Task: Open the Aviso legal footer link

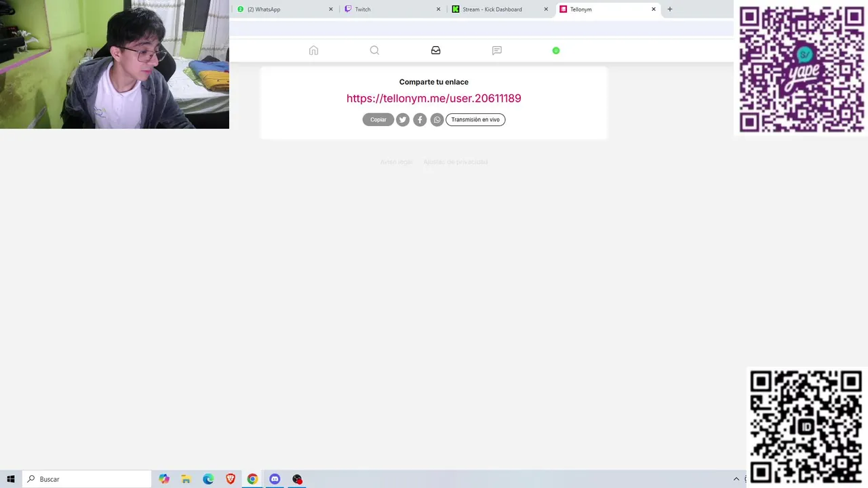Action: 396,162
